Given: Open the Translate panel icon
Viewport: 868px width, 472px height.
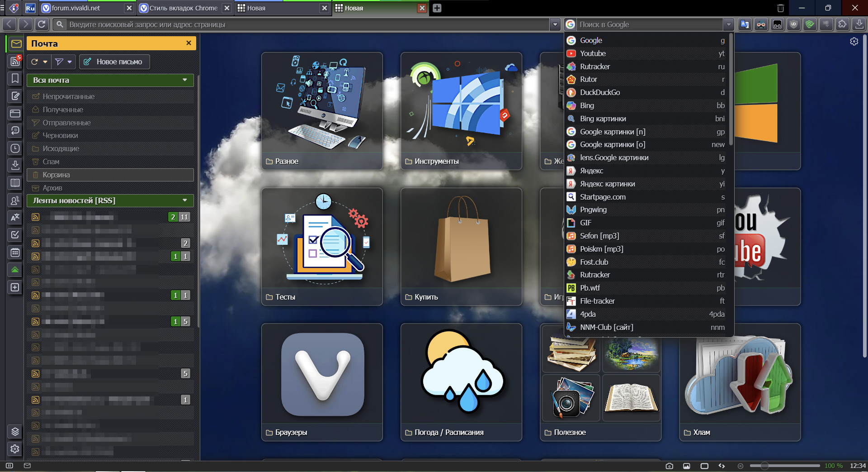Looking at the screenshot, I should (15, 217).
